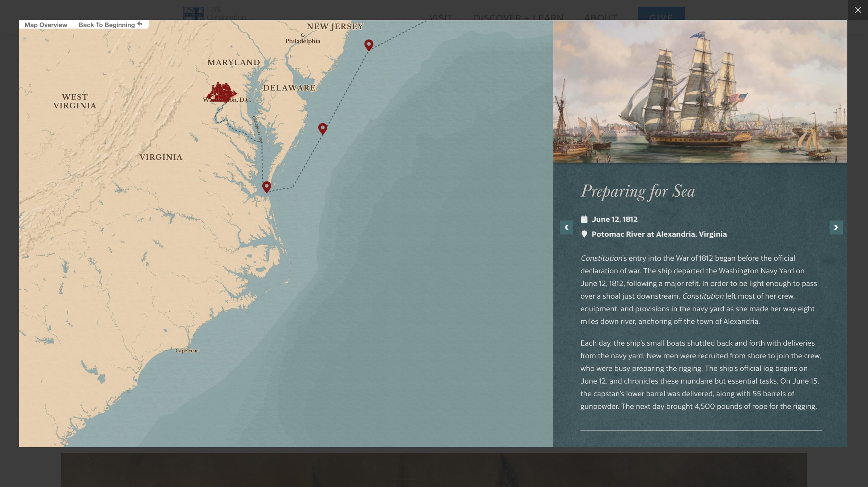This screenshot has width=868, height=487.
Task: Click the VIRGINIA state label
Action: 161,157
